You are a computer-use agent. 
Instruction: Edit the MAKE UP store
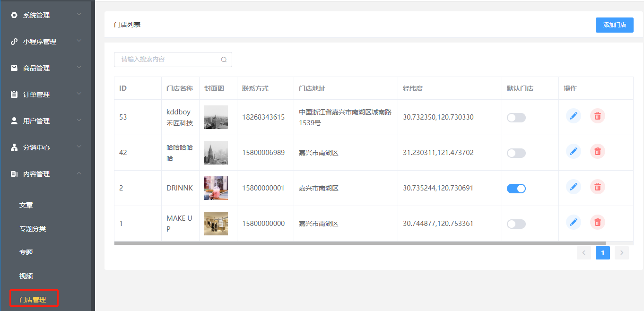click(x=574, y=222)
